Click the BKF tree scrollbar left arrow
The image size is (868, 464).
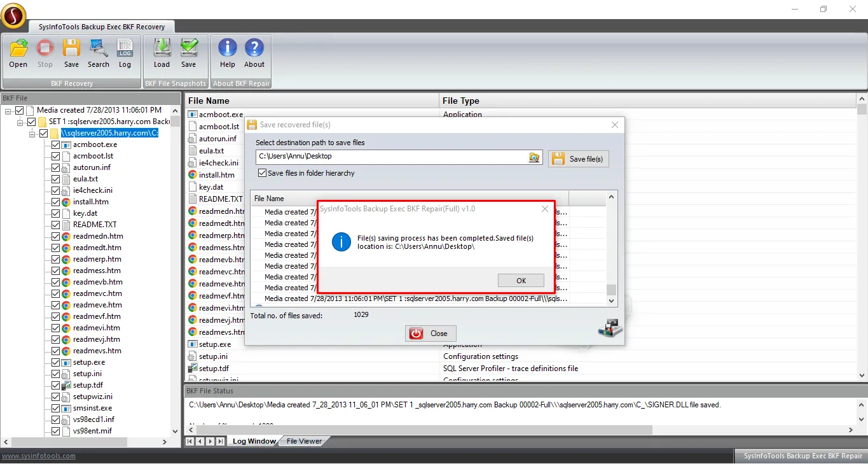pos(6,442)
